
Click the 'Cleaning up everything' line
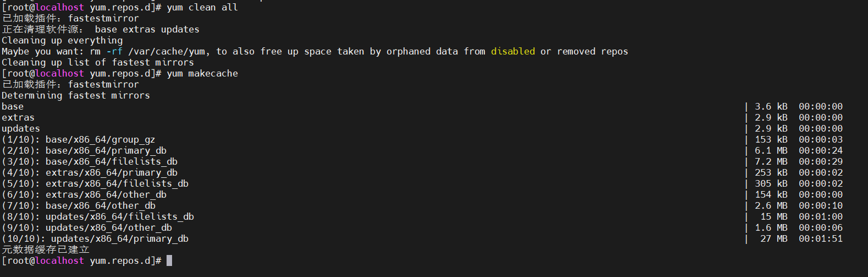[62, 40]
